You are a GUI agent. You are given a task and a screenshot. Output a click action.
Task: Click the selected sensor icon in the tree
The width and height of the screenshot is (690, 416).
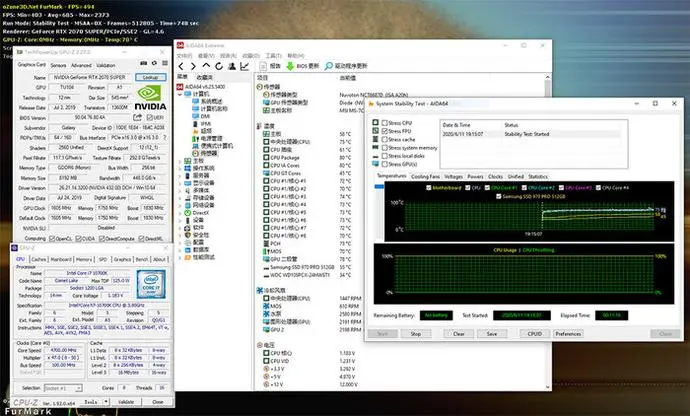pyautogui.click(x=196, y=153)
